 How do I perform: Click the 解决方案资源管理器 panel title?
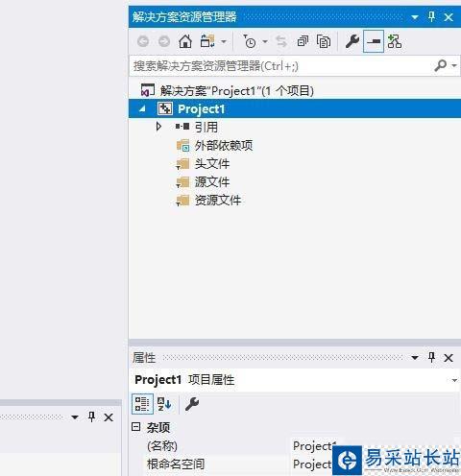point(184,17)
